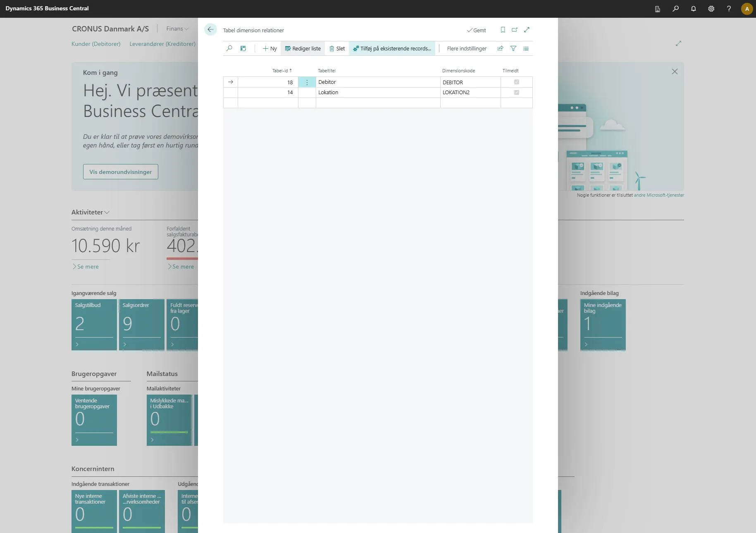Click Rediger liste in the toolbar

point(303,48)
